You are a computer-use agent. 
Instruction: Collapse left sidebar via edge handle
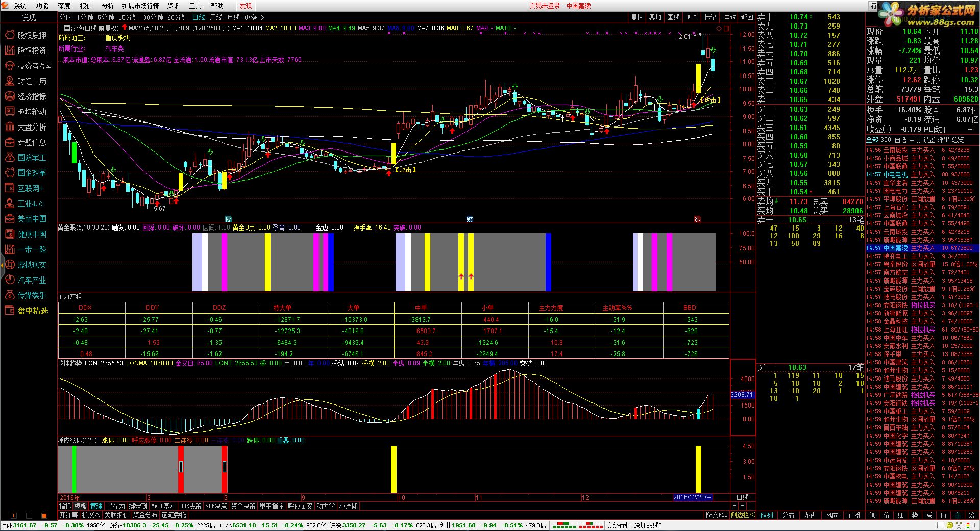click(2, 265)
